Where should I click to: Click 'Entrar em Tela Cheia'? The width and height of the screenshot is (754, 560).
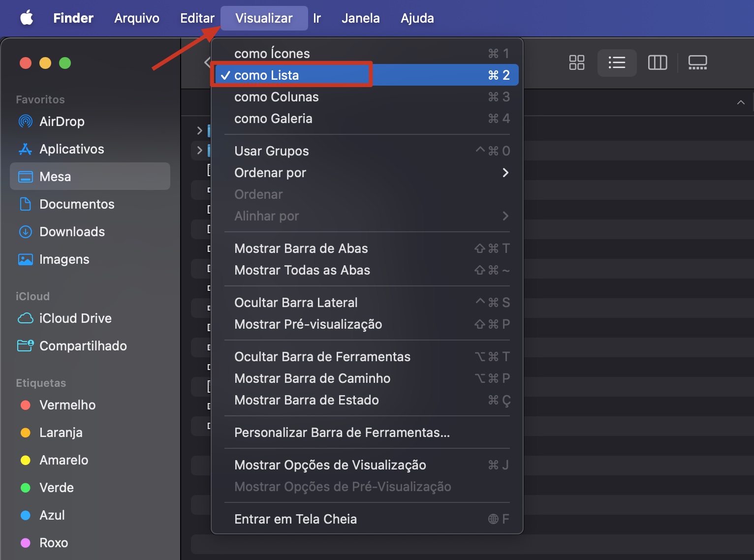[x=295, y=519]
